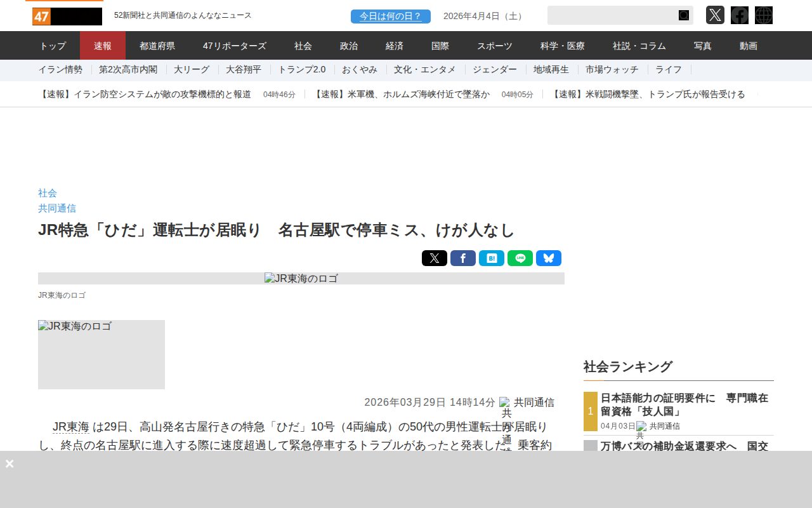Open ranking article 万博バスの補助金返還要求へ
812x508 pixels.
(x=684, y=446)
